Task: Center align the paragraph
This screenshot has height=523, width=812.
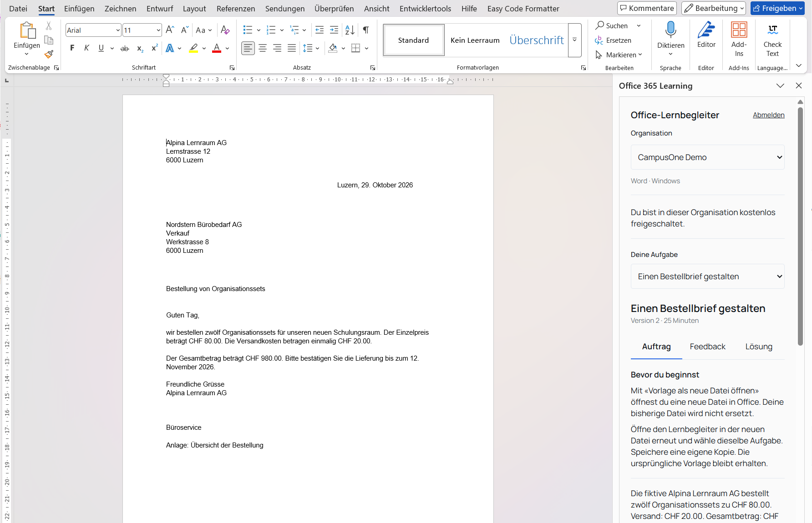Action: [x=263, y=48]
